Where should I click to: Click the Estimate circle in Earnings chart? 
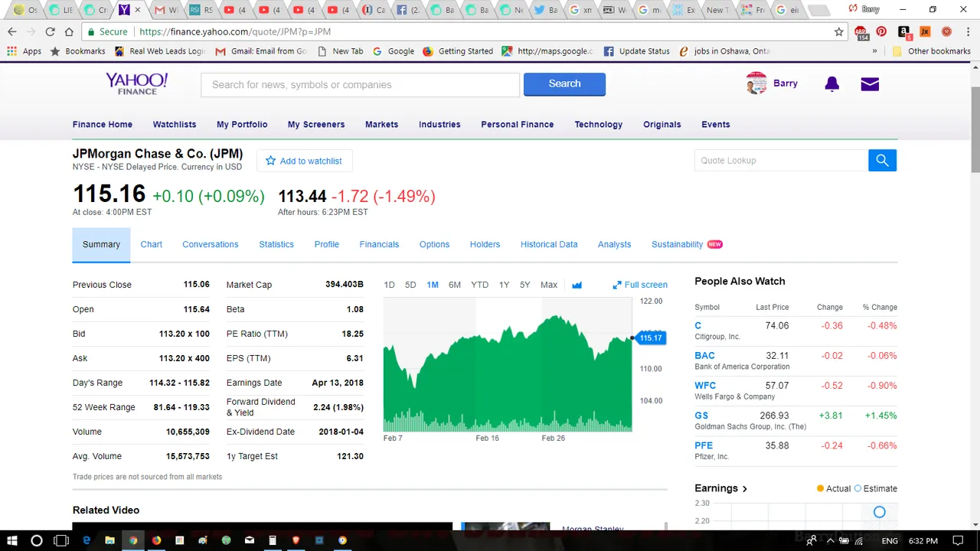click(x=879, y=512)
